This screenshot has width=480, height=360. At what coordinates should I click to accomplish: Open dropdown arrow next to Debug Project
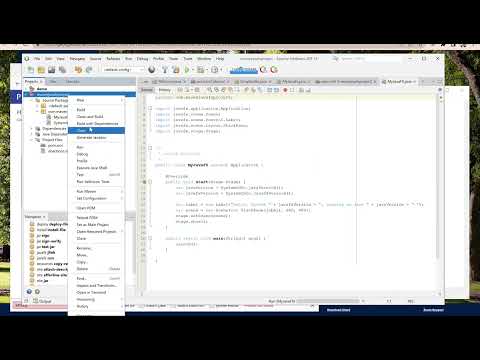pyautogui.click(x=206, y=70)
